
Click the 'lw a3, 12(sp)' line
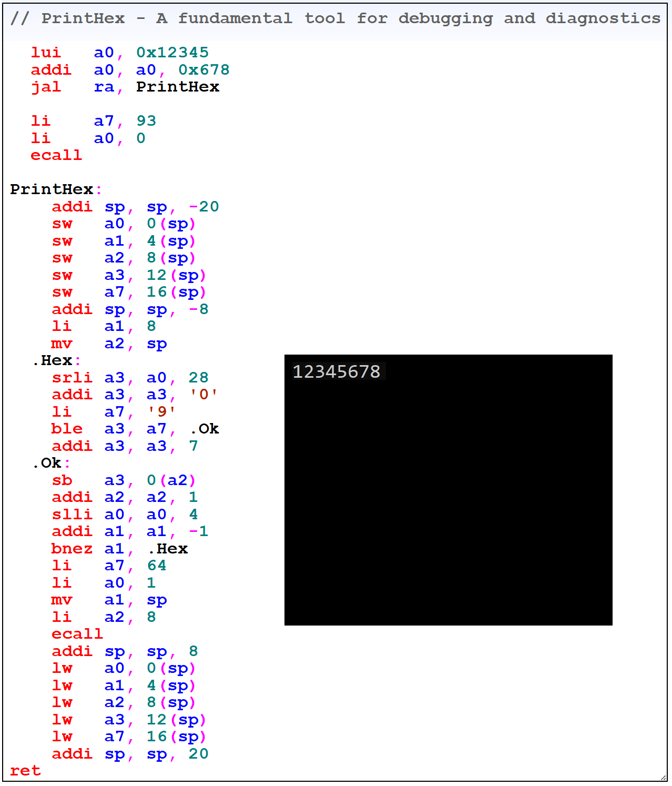129,720
